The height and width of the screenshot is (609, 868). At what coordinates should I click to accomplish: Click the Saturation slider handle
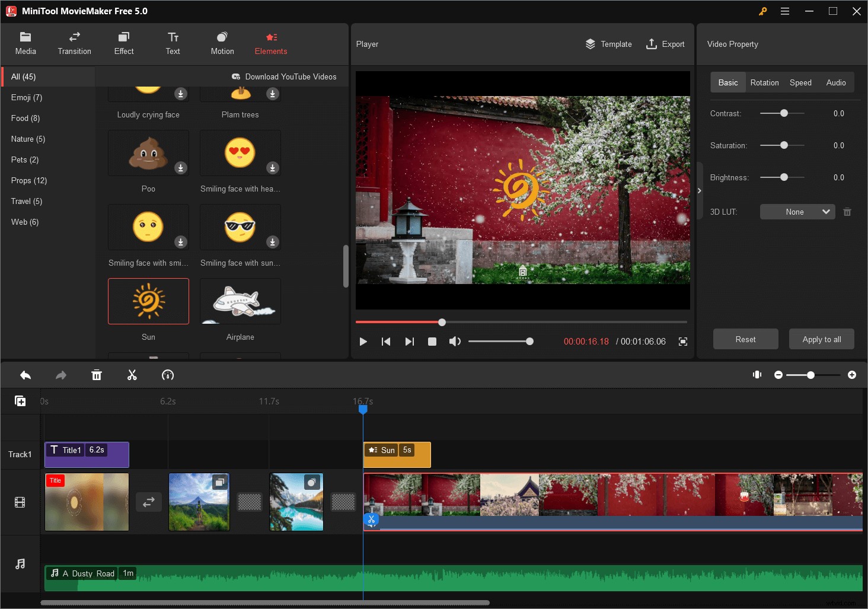(784, 145)
